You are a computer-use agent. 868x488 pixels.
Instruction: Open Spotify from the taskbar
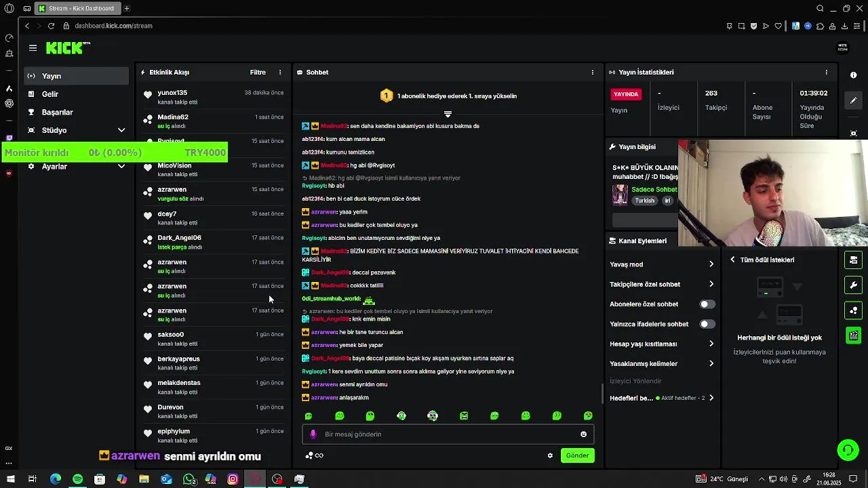click(x=77, y=479)
